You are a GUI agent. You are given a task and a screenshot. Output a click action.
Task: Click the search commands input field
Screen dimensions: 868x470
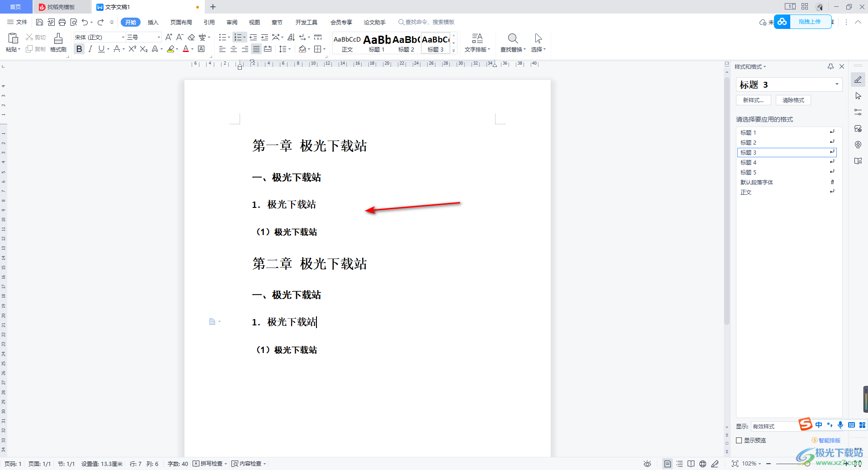click(x=426, y=22)
